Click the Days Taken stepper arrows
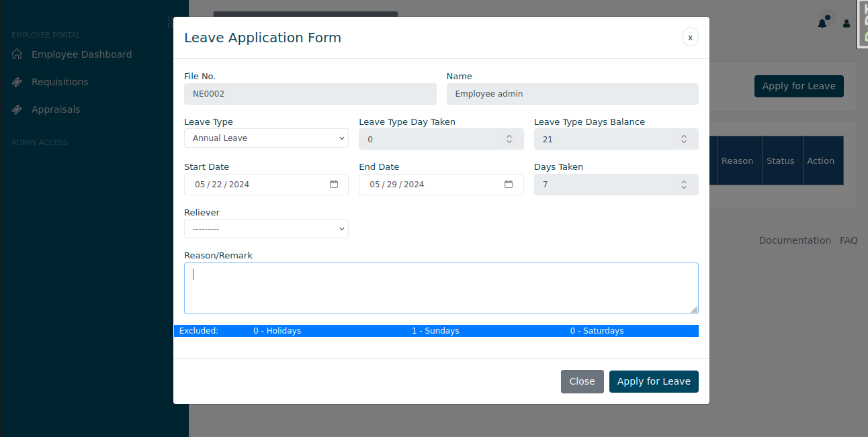The image size is (868, 437). 684,184
